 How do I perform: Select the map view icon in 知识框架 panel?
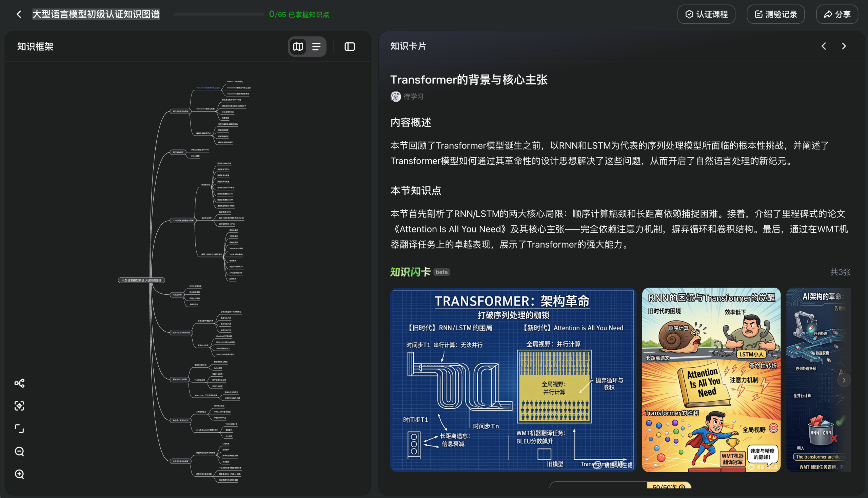tap(298, 46)
